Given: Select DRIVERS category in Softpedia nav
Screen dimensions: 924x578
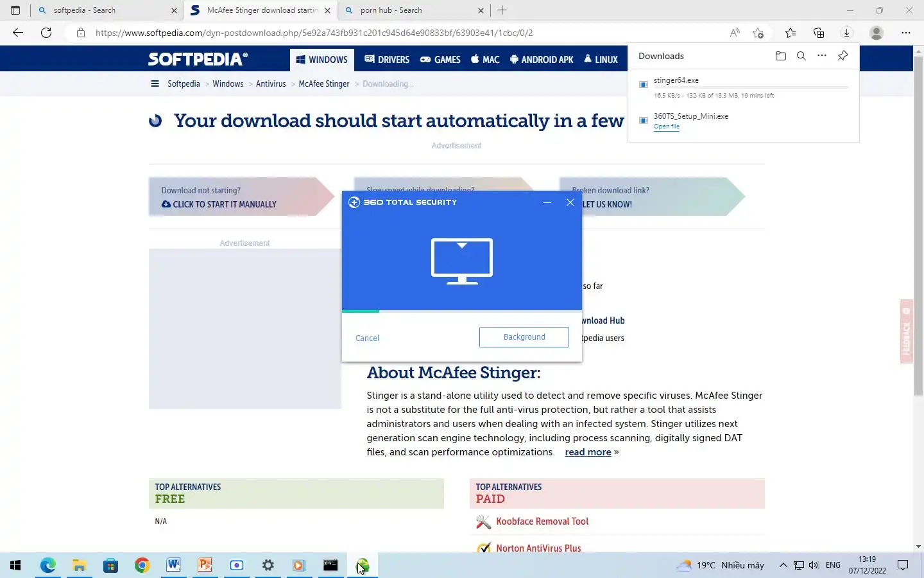Looking at the screenshot, I should (x=387, y=60).
